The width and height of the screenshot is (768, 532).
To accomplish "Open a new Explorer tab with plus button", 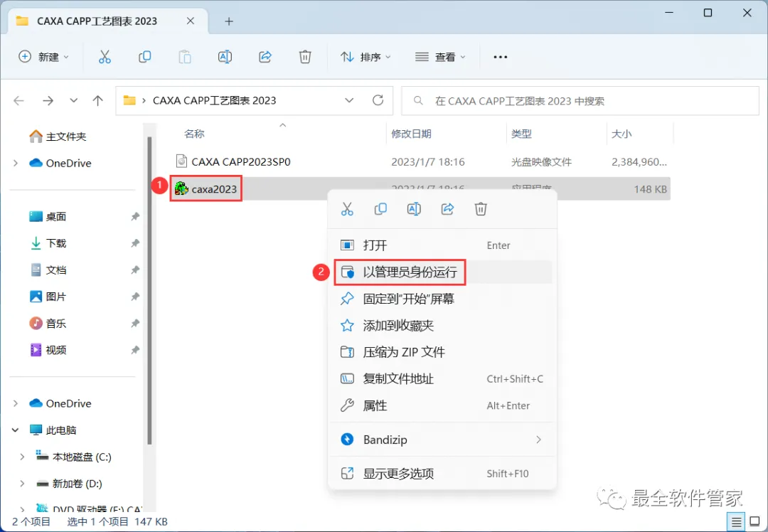I will coord(229,21).
